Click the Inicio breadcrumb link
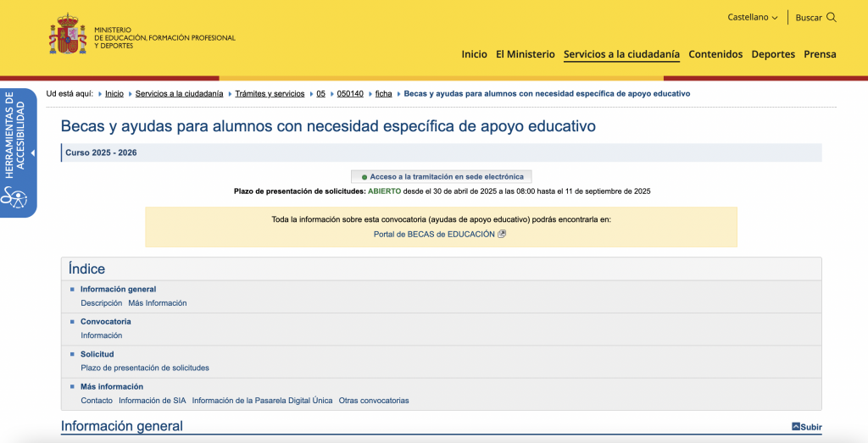 [114, 94]
